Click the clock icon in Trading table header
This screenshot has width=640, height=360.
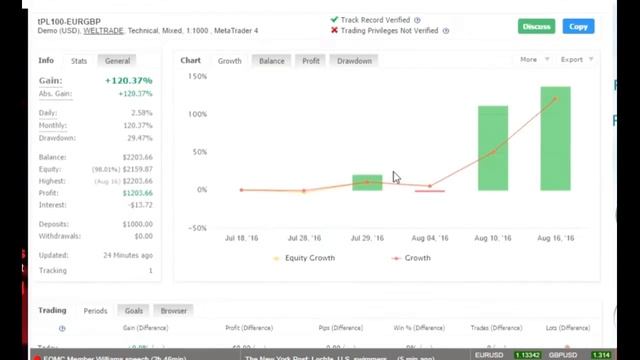point(62,328)
